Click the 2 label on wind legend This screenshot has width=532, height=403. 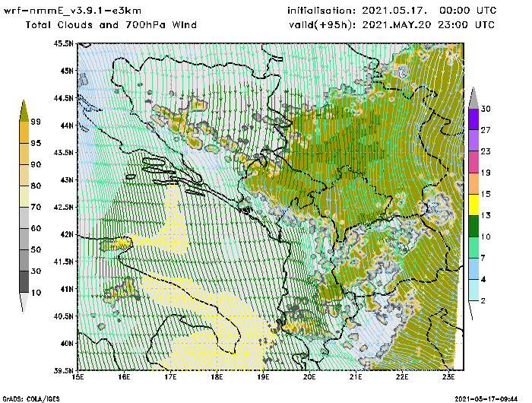483,301
